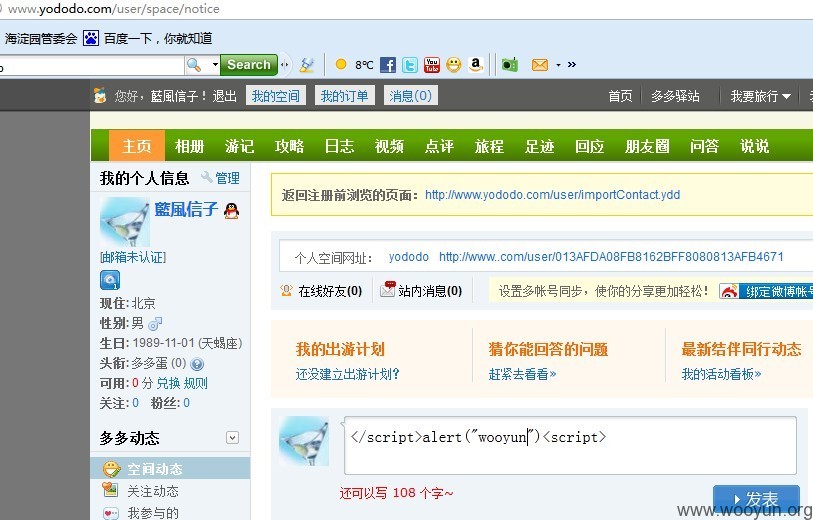Select the 旅程 tab
This screenshot has height=520, width=813.
pos(489,146)
